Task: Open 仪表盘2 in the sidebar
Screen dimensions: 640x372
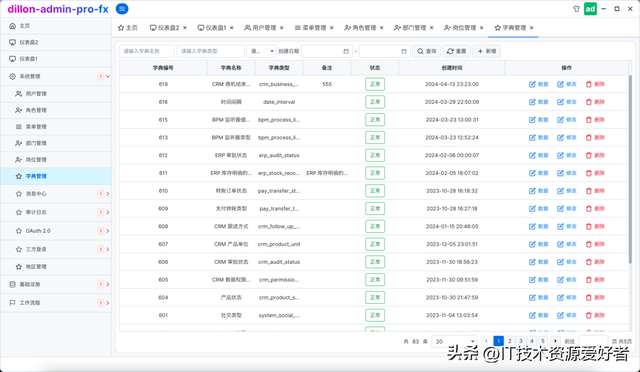Action: point(56,42)
